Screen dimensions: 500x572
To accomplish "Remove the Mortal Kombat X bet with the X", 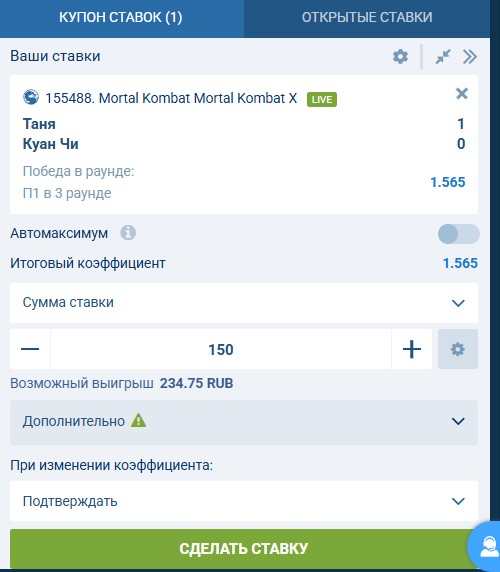I will (462, 94).
